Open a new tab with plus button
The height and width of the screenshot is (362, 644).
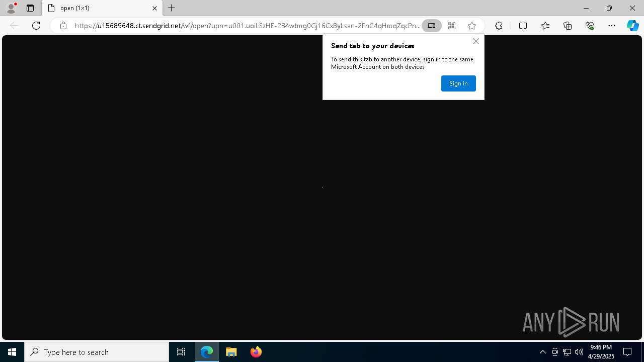pyautogui.click(x=172, y=8)
